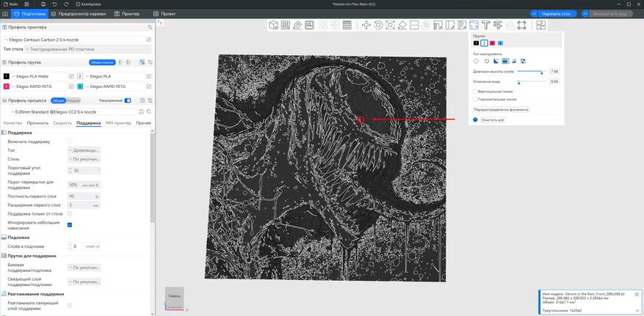This screenshot has height=316, width=644.
Task: Switch to the 'Проект' tab
Action: click(x=164, y=13)
